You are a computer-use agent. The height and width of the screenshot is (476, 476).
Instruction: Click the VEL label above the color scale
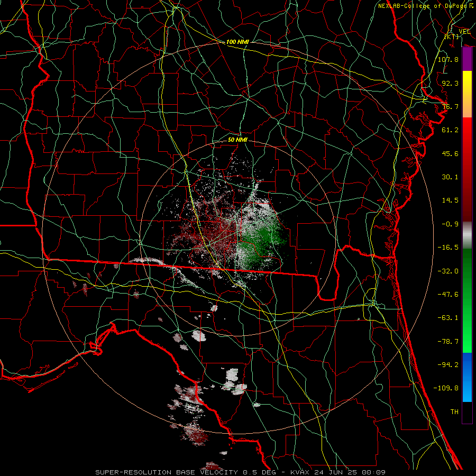(x=464, y=32)
